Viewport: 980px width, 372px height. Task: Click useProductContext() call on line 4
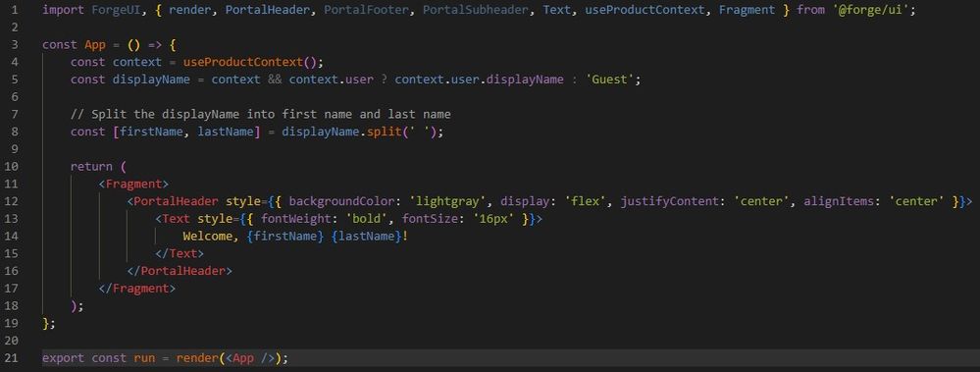click(x=250, y=63)
